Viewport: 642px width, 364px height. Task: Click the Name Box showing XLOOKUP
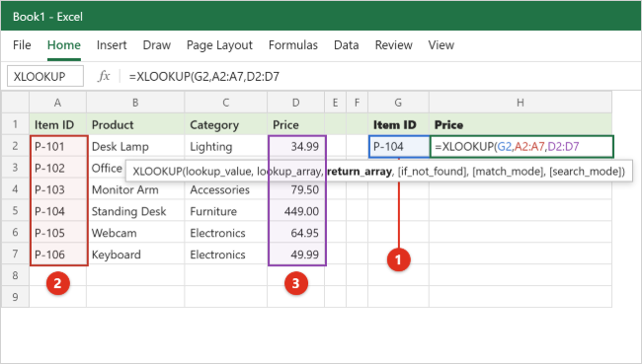45,76
